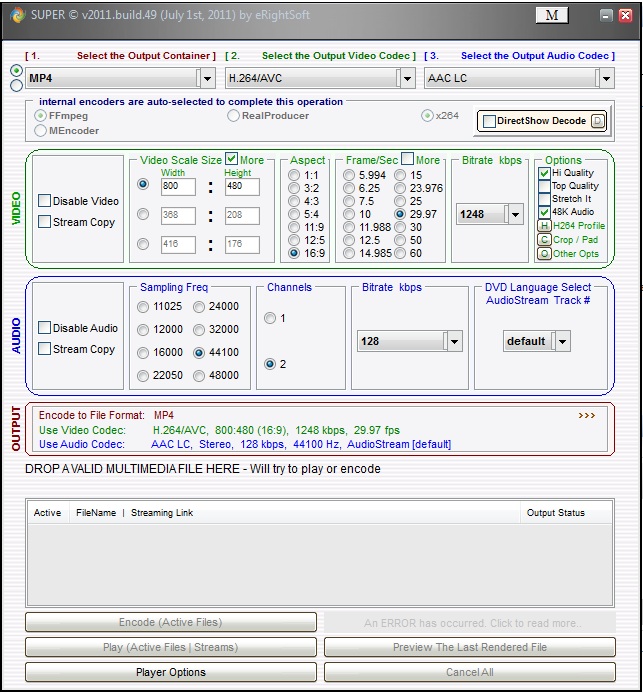The image size is (643, 694).
Task: Select the RealProducer encoder radio
Action: click(233, 116)
